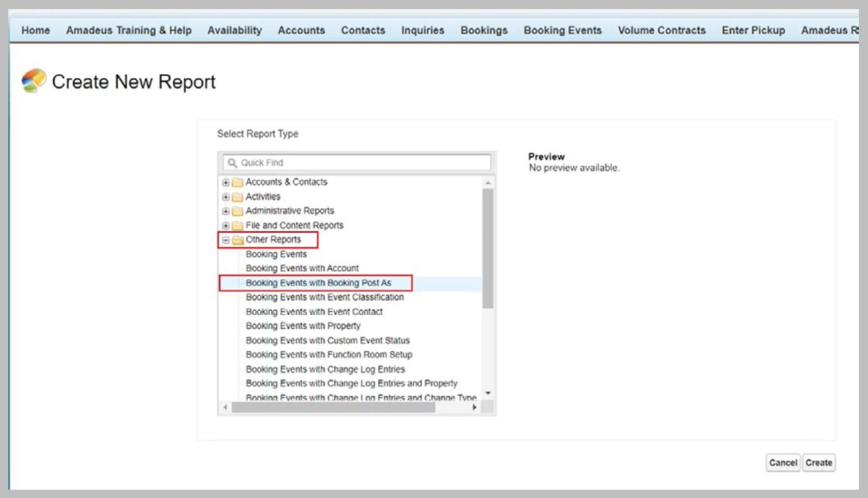The image size is (868, 498).
Task: Click File and Content Reports folder icon
Action: click(x=237, y=226)
